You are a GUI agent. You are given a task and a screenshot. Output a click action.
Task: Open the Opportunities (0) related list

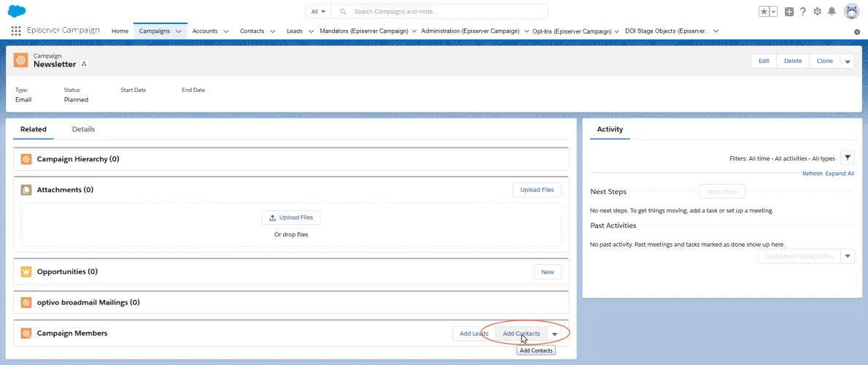click(x=68, y=272)
